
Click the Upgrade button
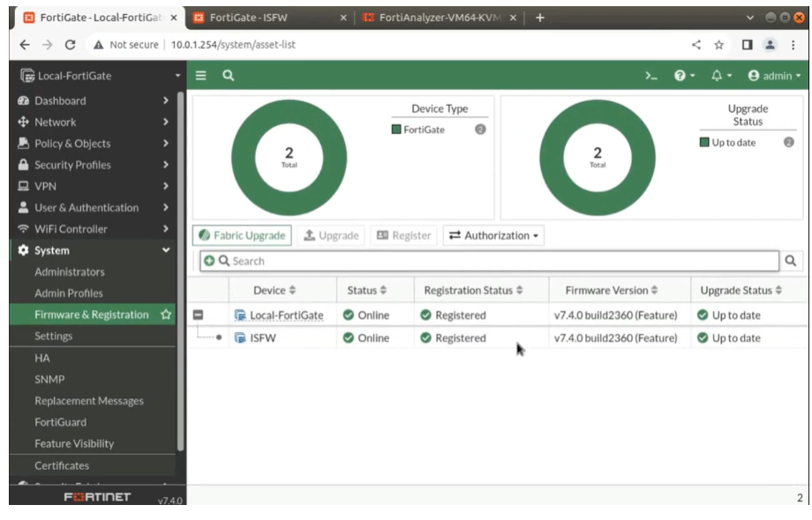coord(331,235)
